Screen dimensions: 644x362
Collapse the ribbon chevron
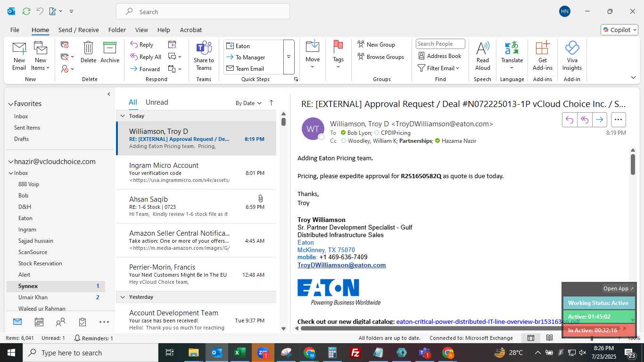pyautogui.click(x=633, y=78)
